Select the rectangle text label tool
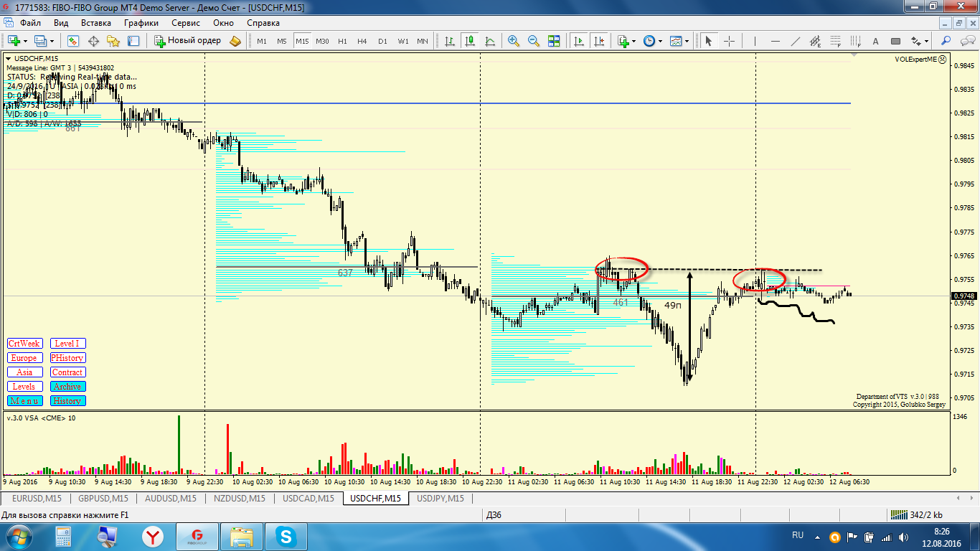 [x=895, y=41]
